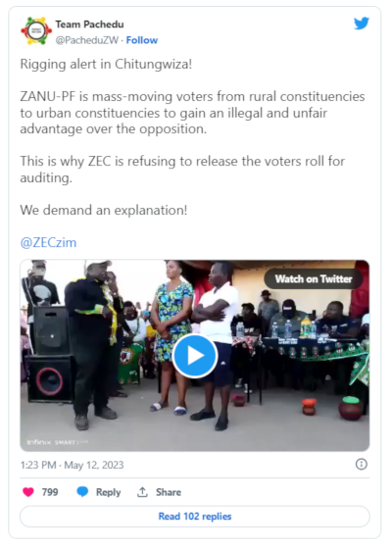Click the 799 likes count
392x547 pixels.
point(50,492)
